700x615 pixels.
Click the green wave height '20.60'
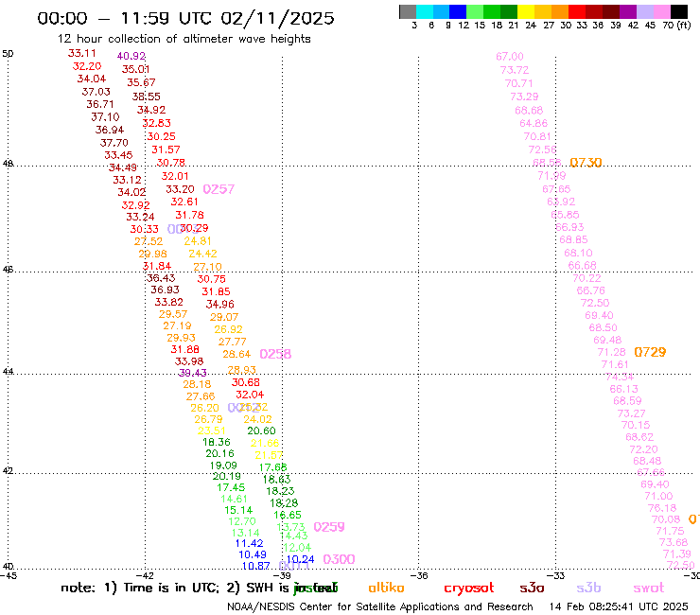coord(262,431)
